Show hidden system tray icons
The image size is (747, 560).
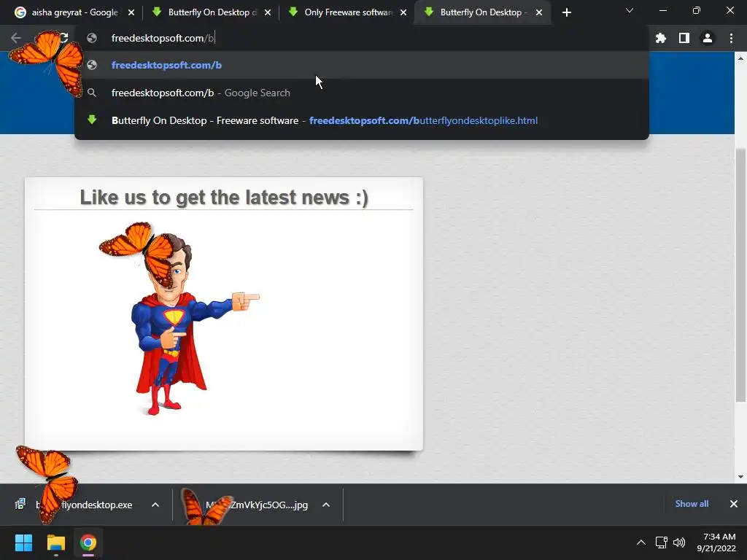coord(641,542)
